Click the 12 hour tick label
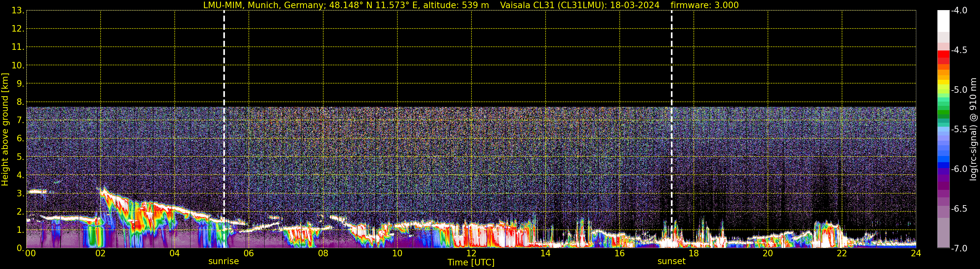 tap(471, 253)
